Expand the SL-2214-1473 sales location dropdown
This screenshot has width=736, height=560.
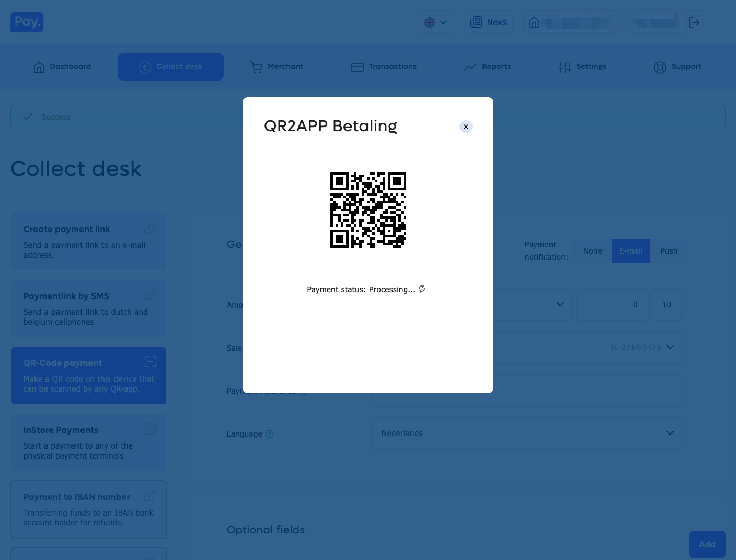pyautogui.click(x=670, y=347)
